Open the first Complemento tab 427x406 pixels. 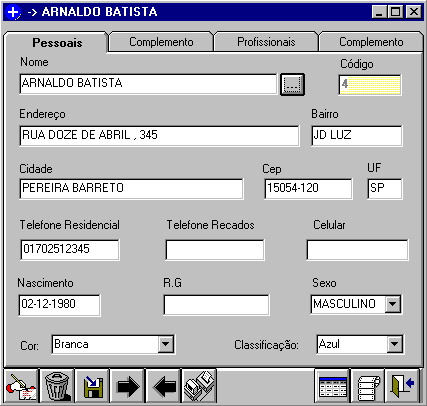[x=161, y=42]
